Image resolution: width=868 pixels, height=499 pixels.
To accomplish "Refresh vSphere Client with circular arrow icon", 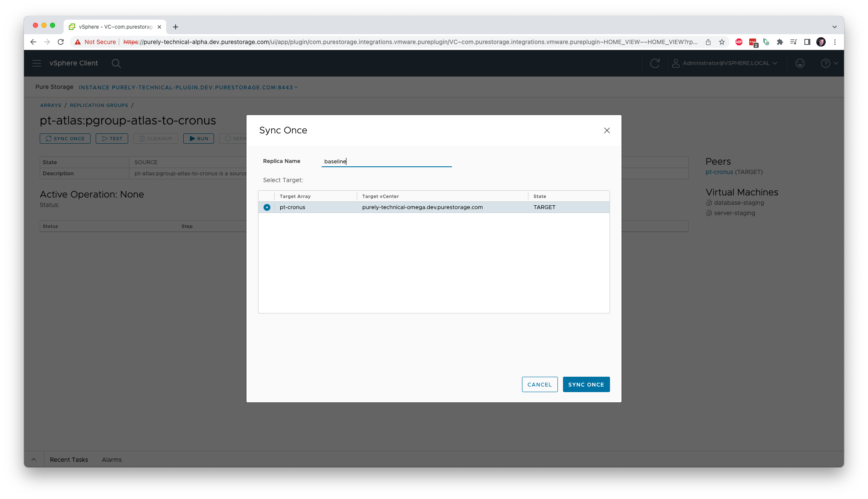I will pos(655,63).
